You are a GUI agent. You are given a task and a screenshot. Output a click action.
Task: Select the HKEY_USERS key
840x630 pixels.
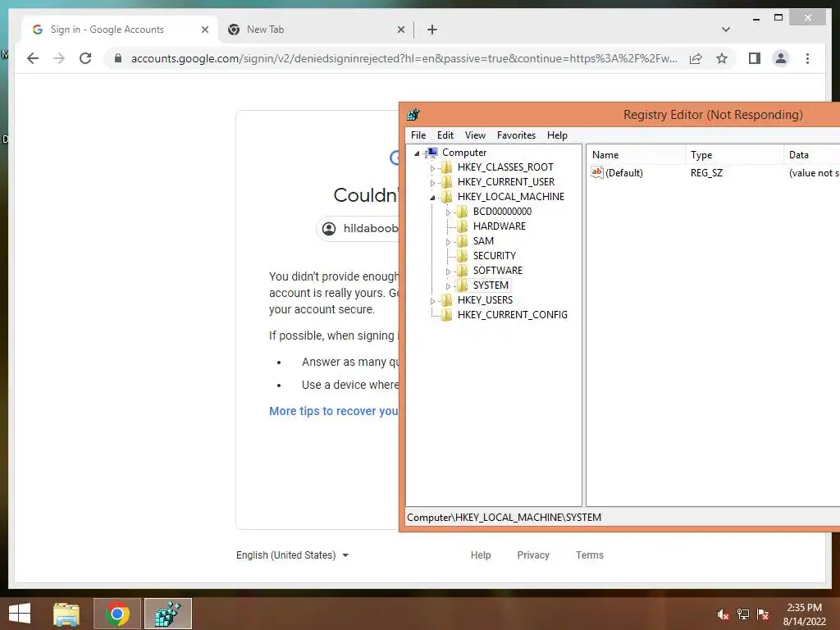(485, 300)
